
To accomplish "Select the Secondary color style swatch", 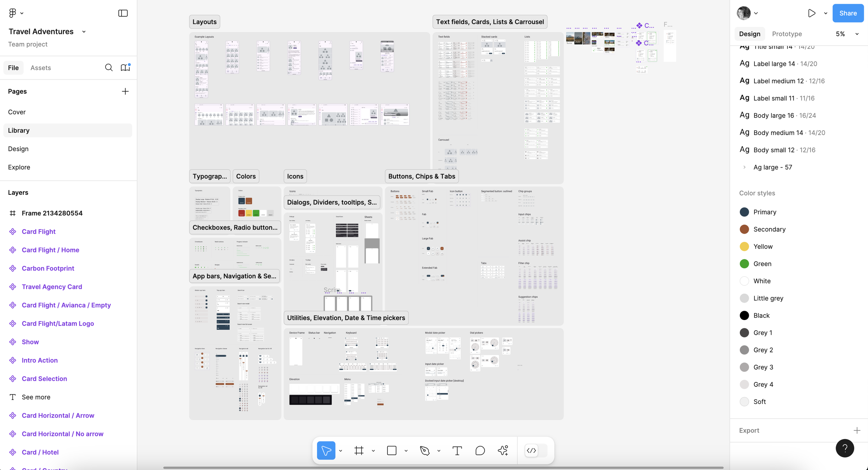I will tap(744, 229).
